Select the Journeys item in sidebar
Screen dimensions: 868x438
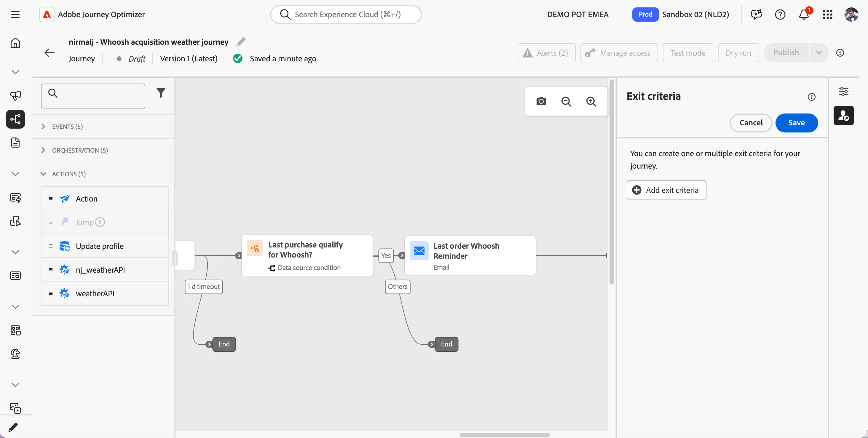(x=15, y=119)
